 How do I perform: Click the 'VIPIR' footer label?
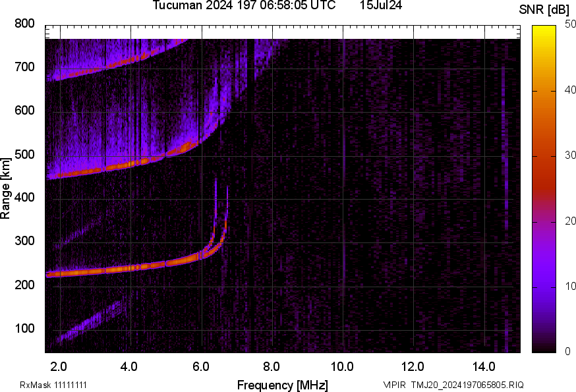pyautogui.click(x=395, y=385)
